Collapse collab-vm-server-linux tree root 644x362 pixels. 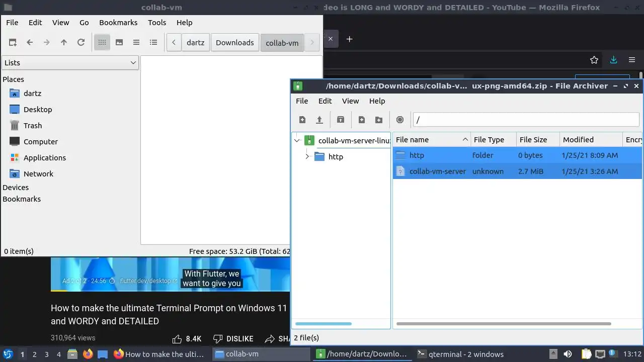[x=297, y=141]
